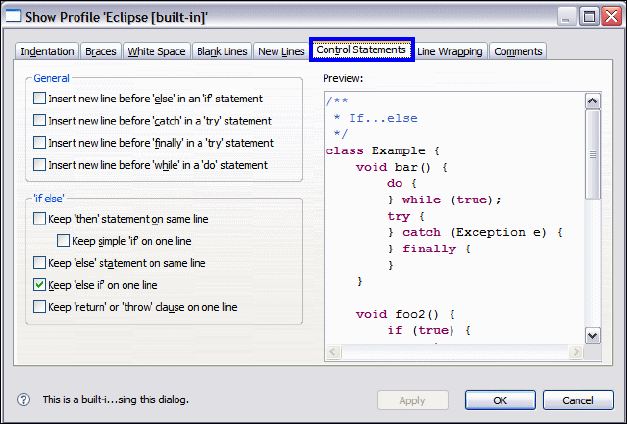Viewport: 627px width, 424px height.
Task: Click the 'This is a built-i...sing this dialog.' message
Action: [116, 399]
